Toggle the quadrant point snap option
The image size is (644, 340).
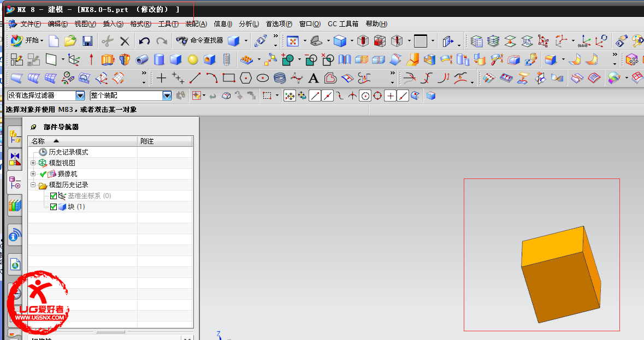point(377,96)
